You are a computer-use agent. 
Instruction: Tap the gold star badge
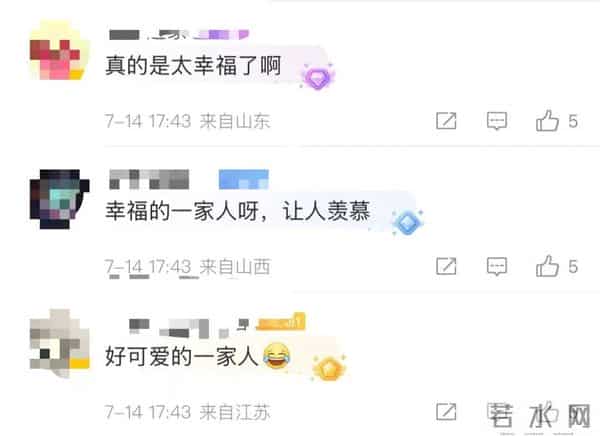click(x=329, y=368)
